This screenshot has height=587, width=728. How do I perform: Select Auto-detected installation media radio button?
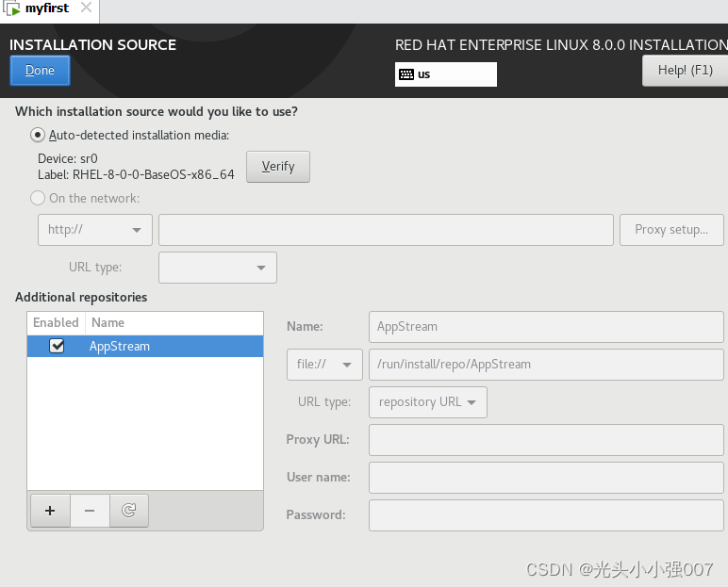[x=38, y=135]
